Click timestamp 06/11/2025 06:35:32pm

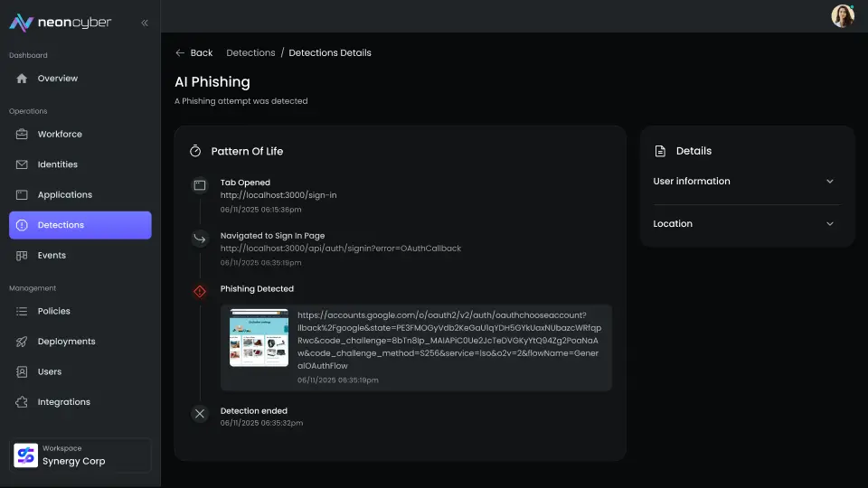click(x=261, y=423)
